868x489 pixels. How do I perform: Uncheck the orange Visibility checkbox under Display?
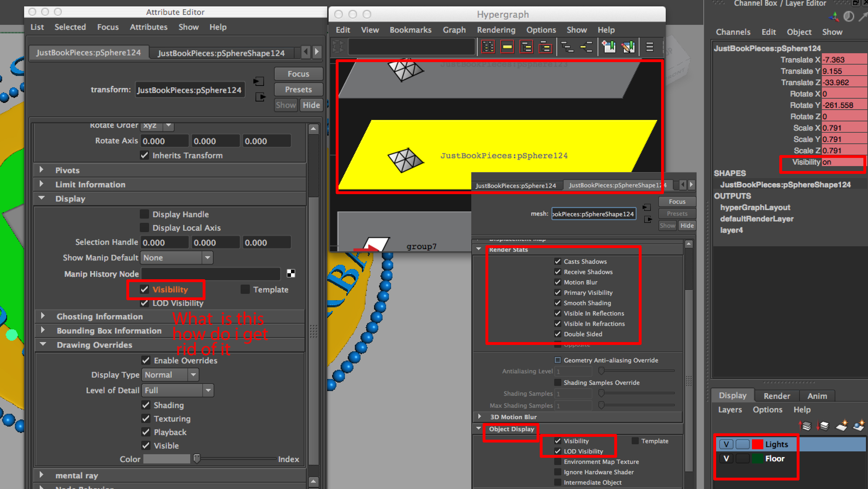coord(144,289)
